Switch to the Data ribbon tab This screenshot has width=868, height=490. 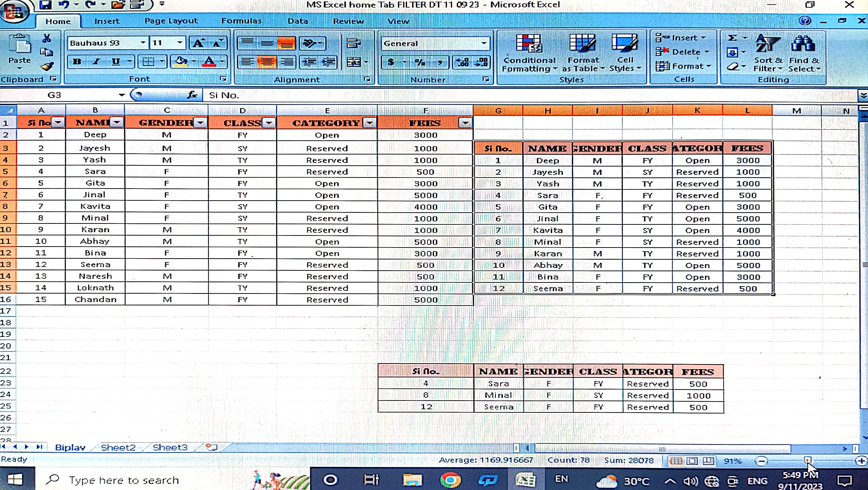[x=297, y=21]
